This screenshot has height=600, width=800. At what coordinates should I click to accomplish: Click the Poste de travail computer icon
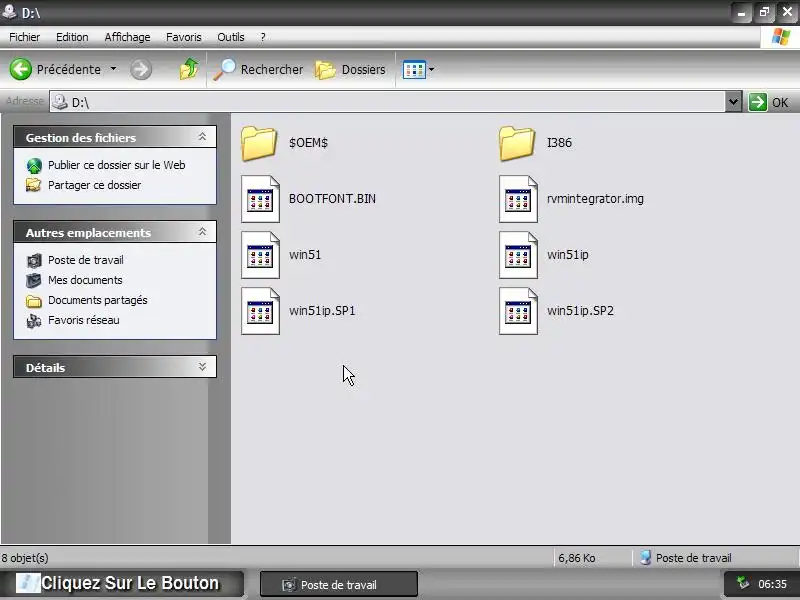(x=34, y=260)
